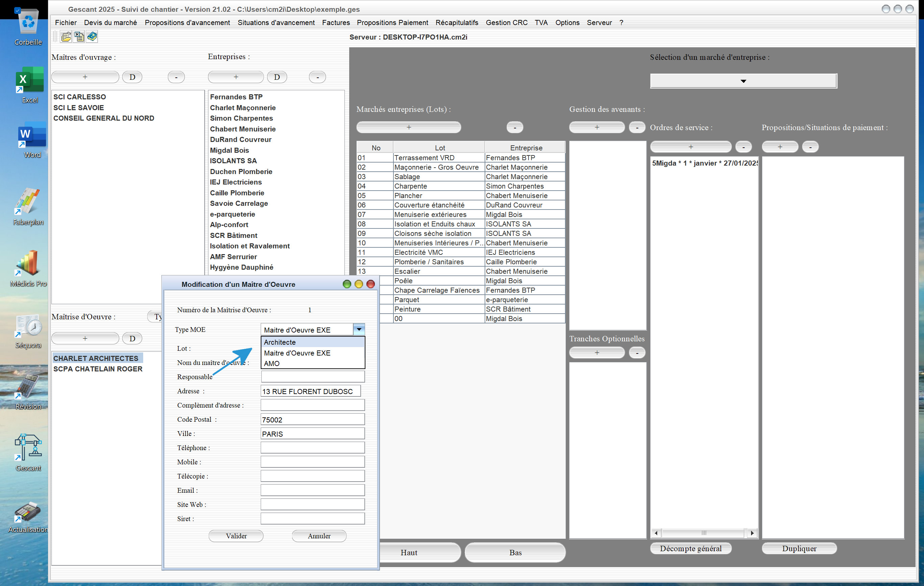924x586 pixels.
Task: Click the Bas button
Action: (515, 552)
